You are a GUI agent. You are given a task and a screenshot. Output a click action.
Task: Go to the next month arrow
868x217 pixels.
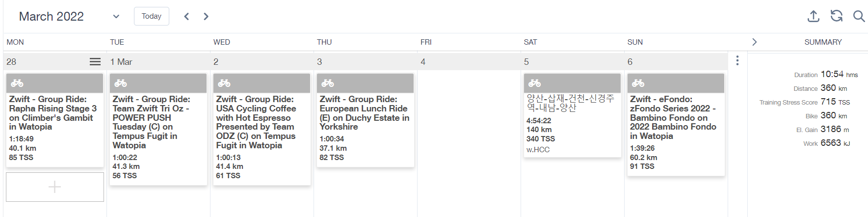tap(206, 16)
